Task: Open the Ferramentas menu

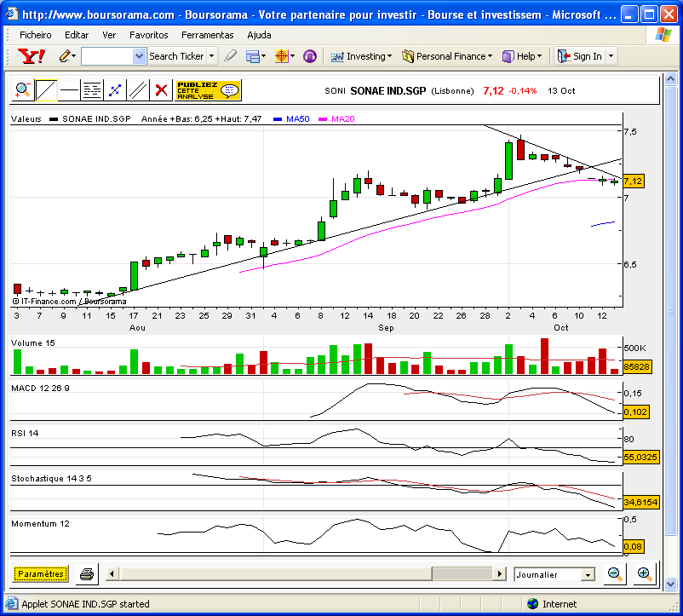Action: pyautogui.click(x=207, y=35)
